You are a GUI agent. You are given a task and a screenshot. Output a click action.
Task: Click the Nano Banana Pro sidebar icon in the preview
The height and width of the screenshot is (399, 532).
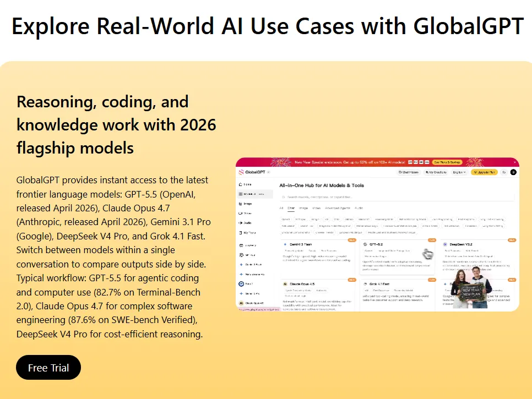coord(241,274)
